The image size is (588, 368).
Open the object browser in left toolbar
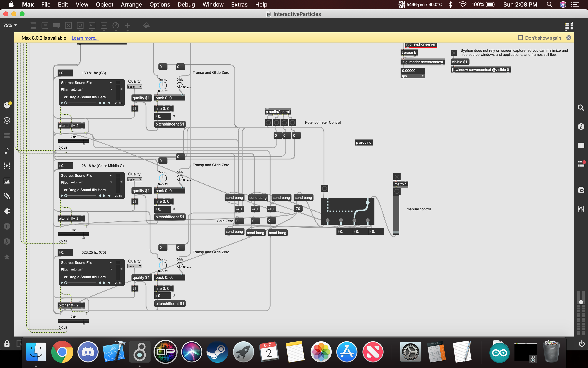coord(7,120)
